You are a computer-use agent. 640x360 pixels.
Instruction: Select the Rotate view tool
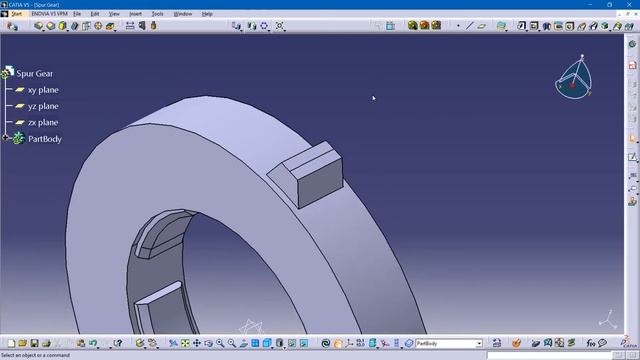pyautogui.click(x=209, y=343)
